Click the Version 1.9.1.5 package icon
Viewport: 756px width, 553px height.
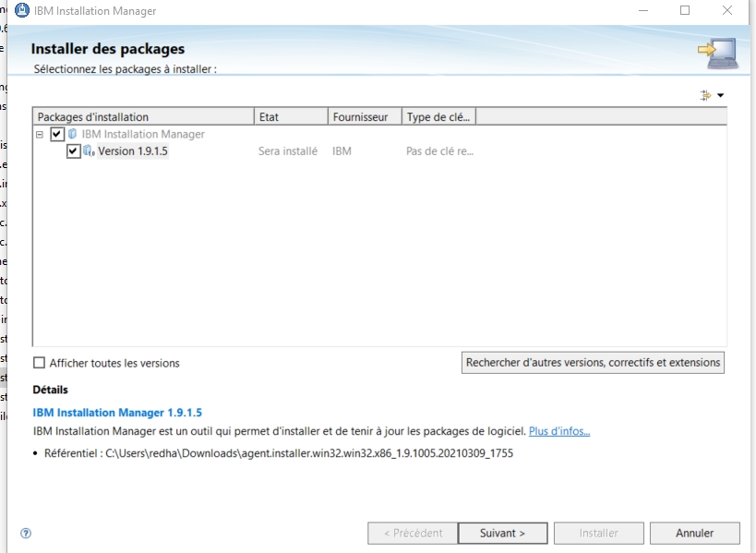pyautogui.click(x=89, y=150)
